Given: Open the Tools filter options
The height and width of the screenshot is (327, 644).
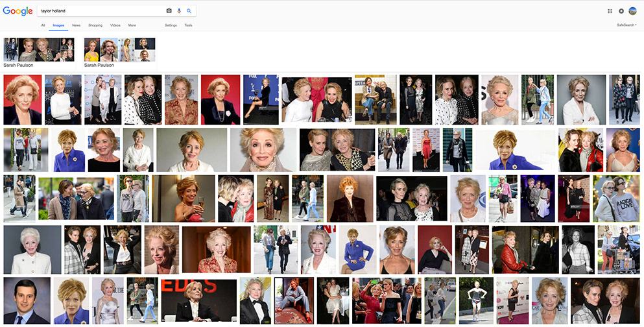Looking at the screenshot, I should click(188, 25).
